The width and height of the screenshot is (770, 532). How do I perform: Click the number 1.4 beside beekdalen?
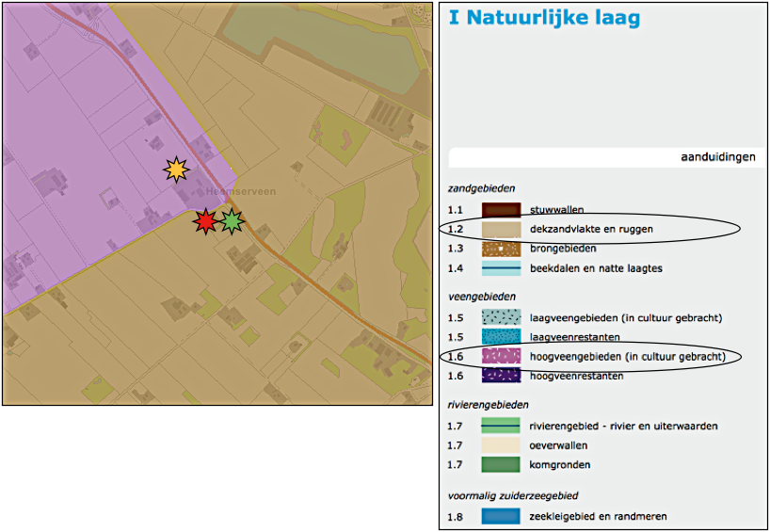[x=456, y=268]
